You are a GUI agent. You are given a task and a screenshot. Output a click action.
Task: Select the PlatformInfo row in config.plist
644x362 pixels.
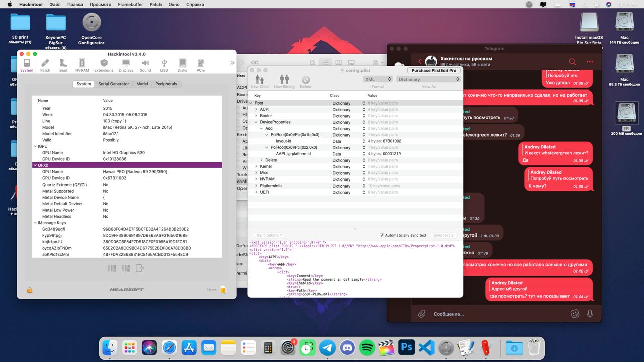point(355,186)
